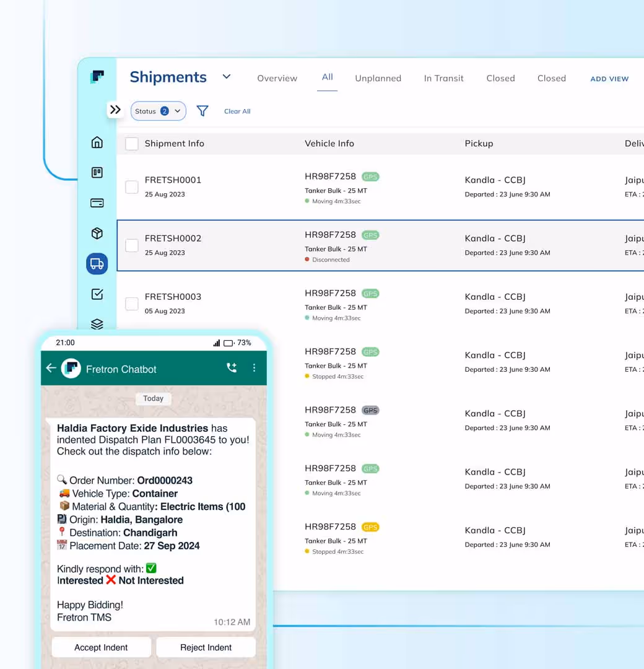644x669 pixels.
Task: Tap the 10:12 AM message timestamp
Action: [x=232, y=622]
